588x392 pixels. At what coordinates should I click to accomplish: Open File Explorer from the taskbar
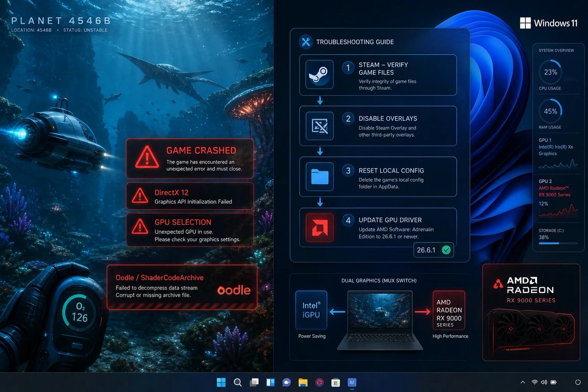303,382
